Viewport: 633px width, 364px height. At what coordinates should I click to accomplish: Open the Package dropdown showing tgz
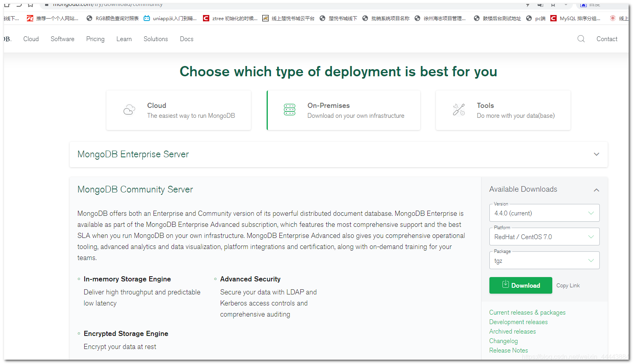[544, 260]
